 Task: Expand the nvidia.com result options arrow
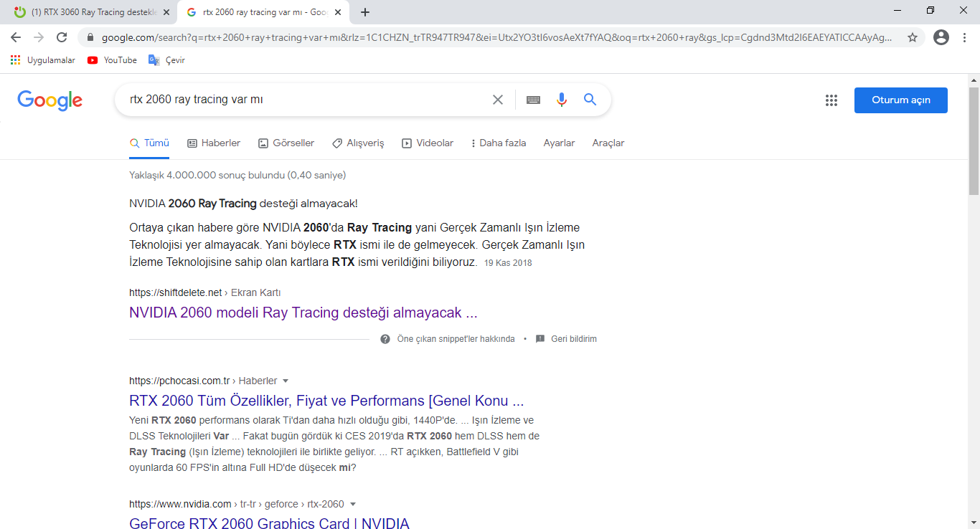click(x=352, y=504)
